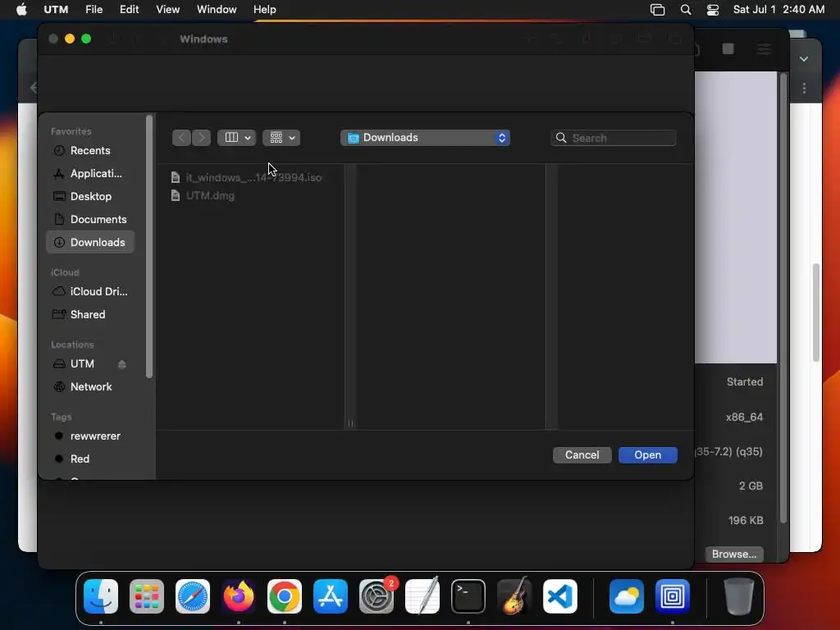Image resolution: width=840 pixels, height=630 pixels.
Task: Click the sidebar scrollbar in file dialog
Action: tap(149, 246)
